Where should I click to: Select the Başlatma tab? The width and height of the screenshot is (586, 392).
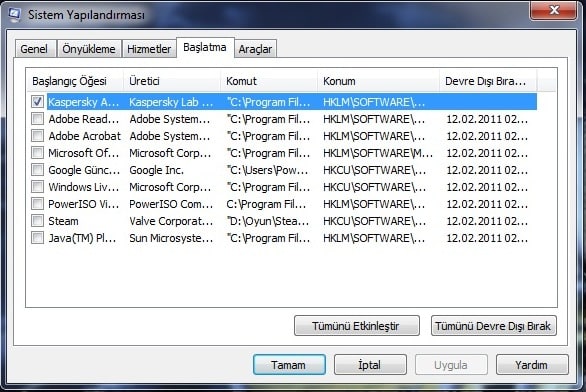pos(205,47)
